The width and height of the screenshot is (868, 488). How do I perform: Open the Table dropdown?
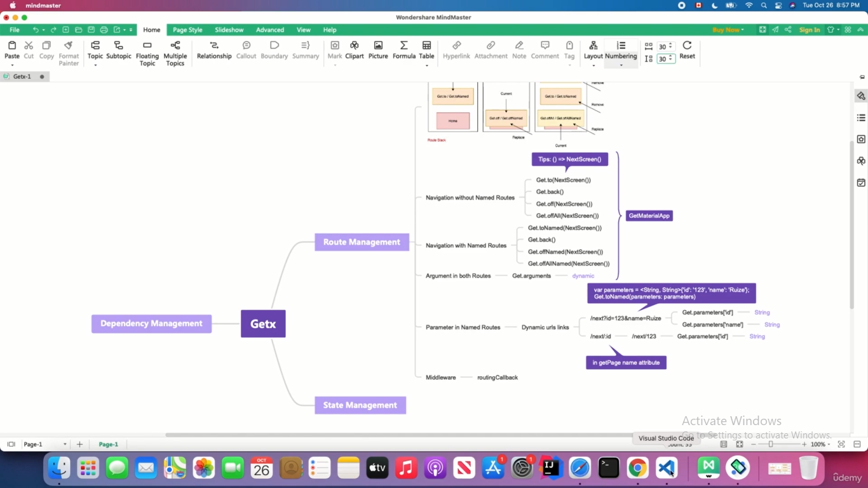(x=426, y=65)
